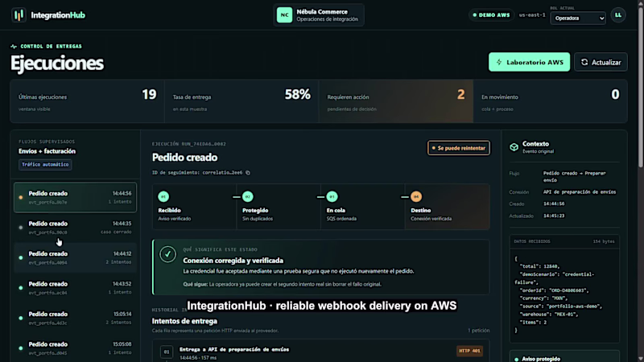
Task: Click the green status dot of the 15:05:14 run
Action: (21, 318)
